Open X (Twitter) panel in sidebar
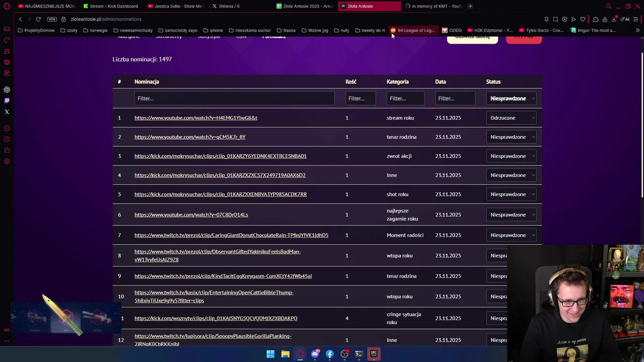Viewport: 644px width, 362px height. 7,112
